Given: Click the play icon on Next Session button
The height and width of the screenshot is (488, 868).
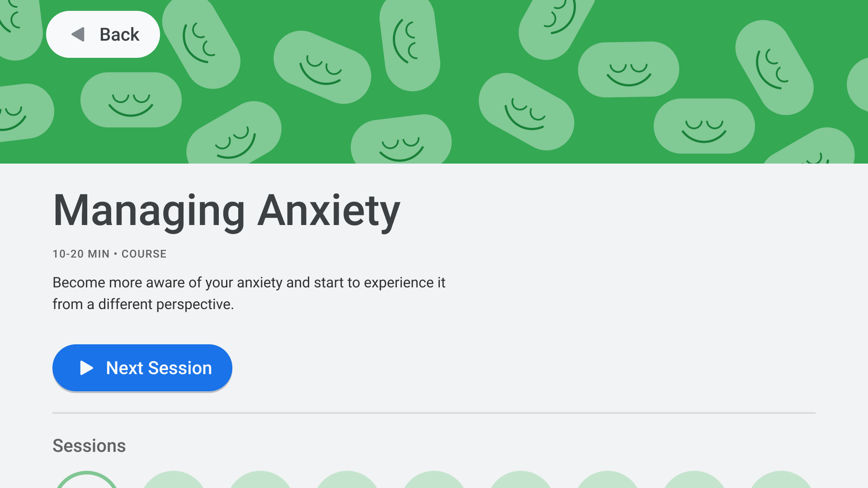Looking at the screenshot, I should pyautogui.click(x=86, y=368).
